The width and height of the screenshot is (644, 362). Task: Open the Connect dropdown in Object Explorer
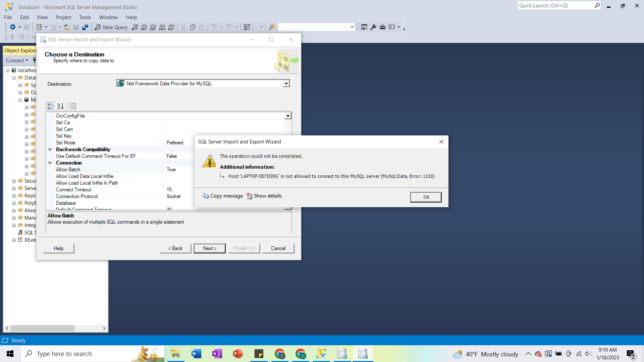(17, 61)
